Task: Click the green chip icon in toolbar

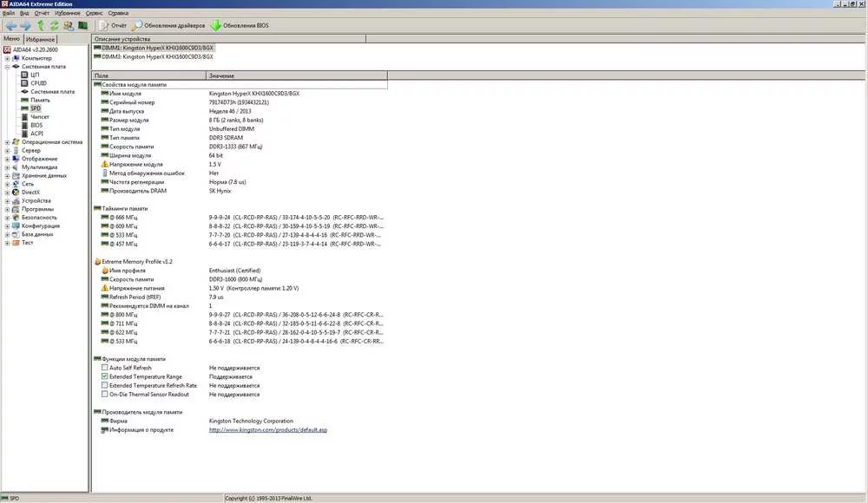Action: pos(82,25)
